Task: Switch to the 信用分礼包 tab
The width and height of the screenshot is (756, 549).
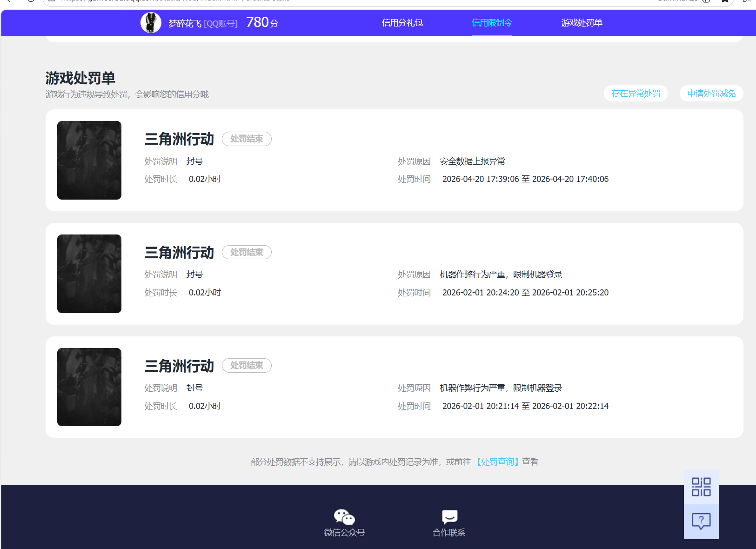Action: coord(402,23)
